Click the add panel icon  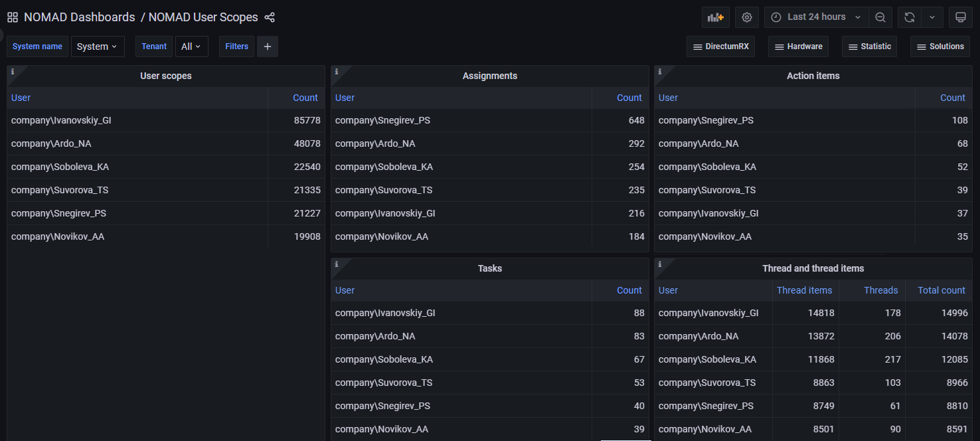point(715,17)
